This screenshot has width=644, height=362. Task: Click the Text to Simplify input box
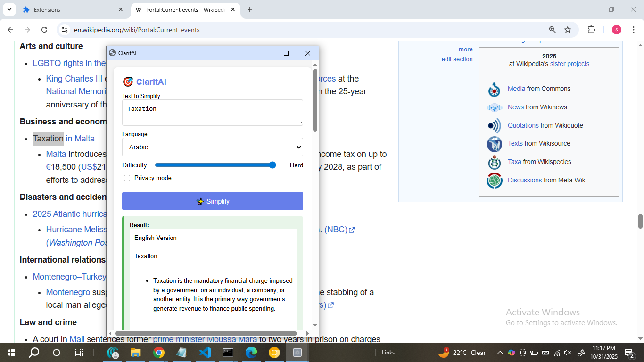pos(213,113)
